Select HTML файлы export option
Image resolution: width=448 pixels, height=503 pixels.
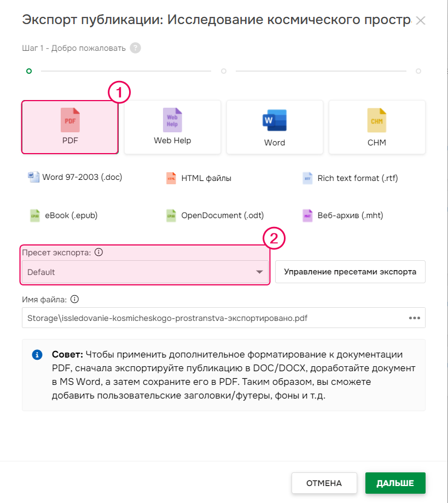199,178
